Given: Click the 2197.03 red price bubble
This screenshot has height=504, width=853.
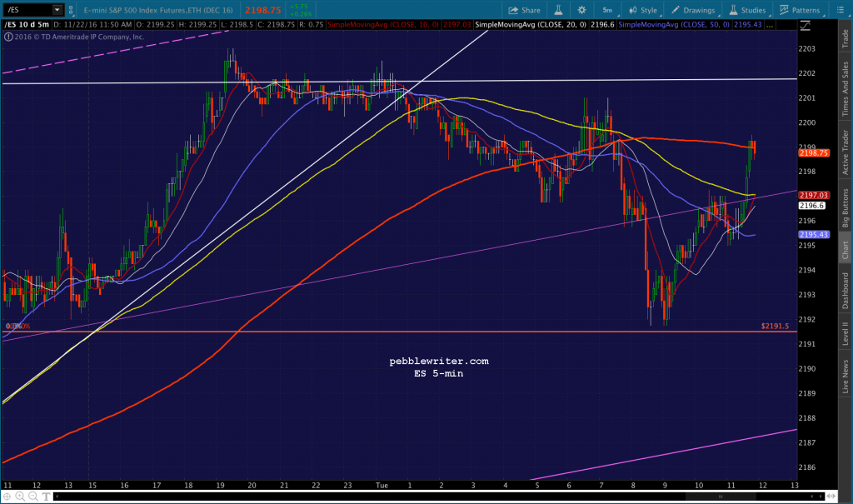Looking at the screenshot, I should pos(814,195).
